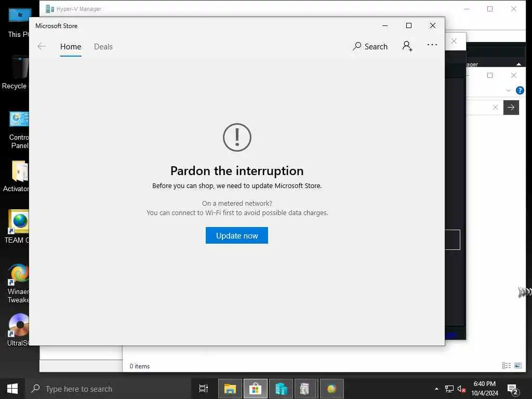The width and height of the screenshot is (532, 399).
Task: Switch to the Deals tab
Action: click(103, 46)
